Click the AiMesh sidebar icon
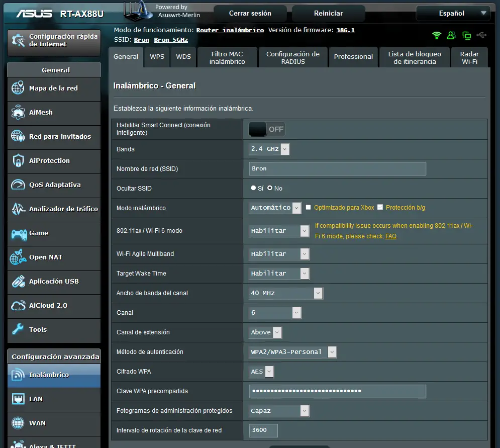The height and width of the screenshot is (448, 500). [x=18, y=112]
